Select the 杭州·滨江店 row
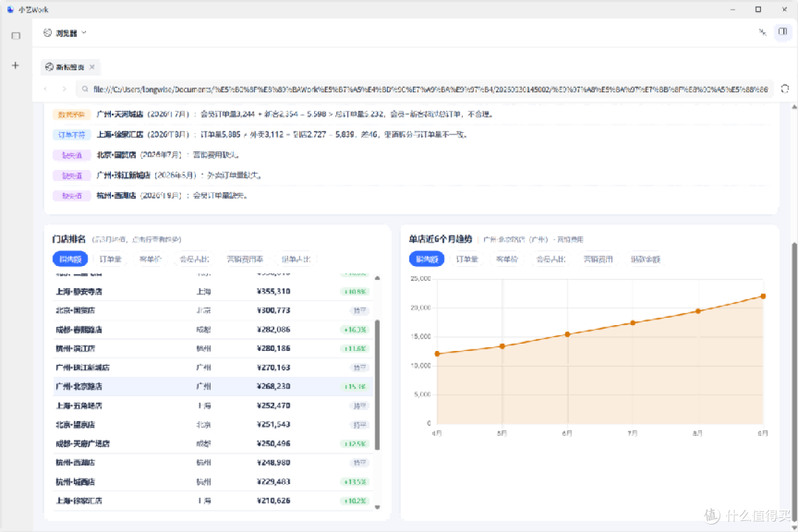798x532 pixels. (x=213, y=349)
